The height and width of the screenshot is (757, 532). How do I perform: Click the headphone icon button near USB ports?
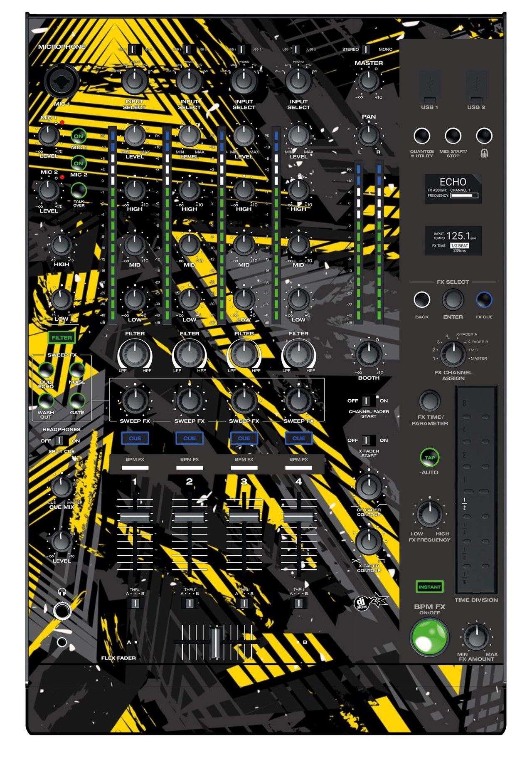[484, 136]
